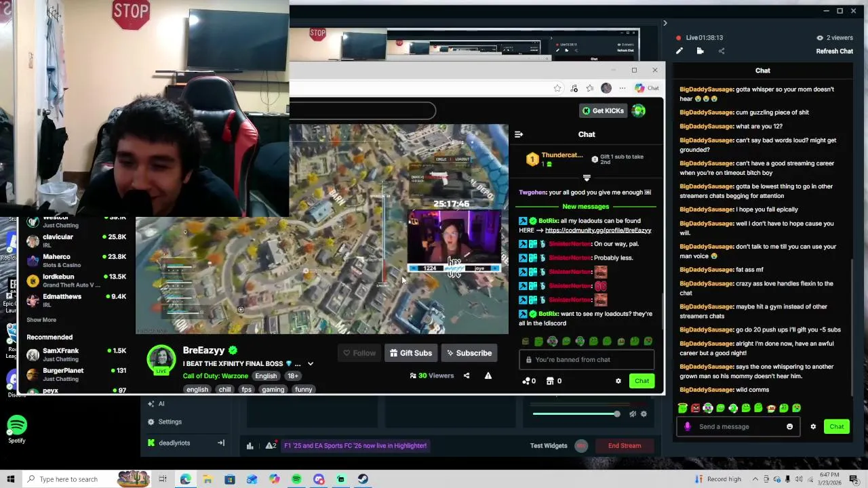Open BurgerPlanet recommended channel
Screen dimensions: 868x488
pos(76,374)
